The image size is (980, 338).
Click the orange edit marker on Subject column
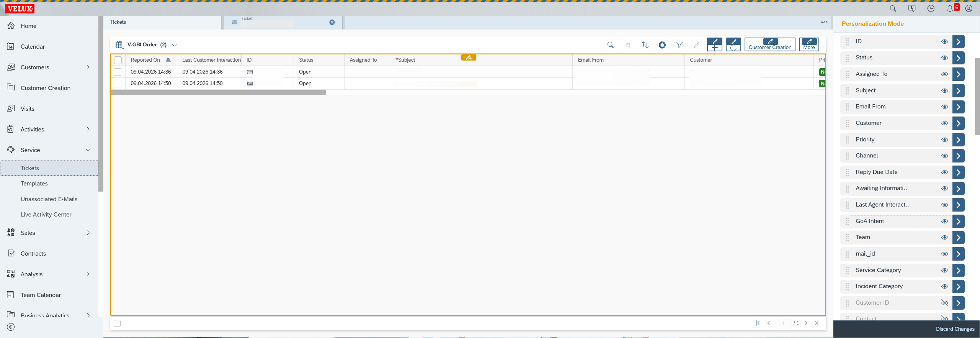pyautogui.click(x=469, y=57)
